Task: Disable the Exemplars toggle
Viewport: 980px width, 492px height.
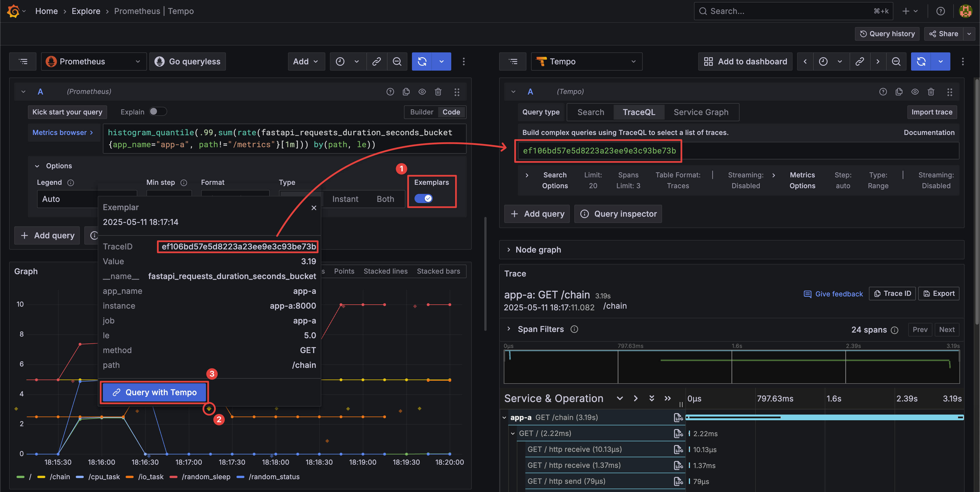Action: coord(423,198)
